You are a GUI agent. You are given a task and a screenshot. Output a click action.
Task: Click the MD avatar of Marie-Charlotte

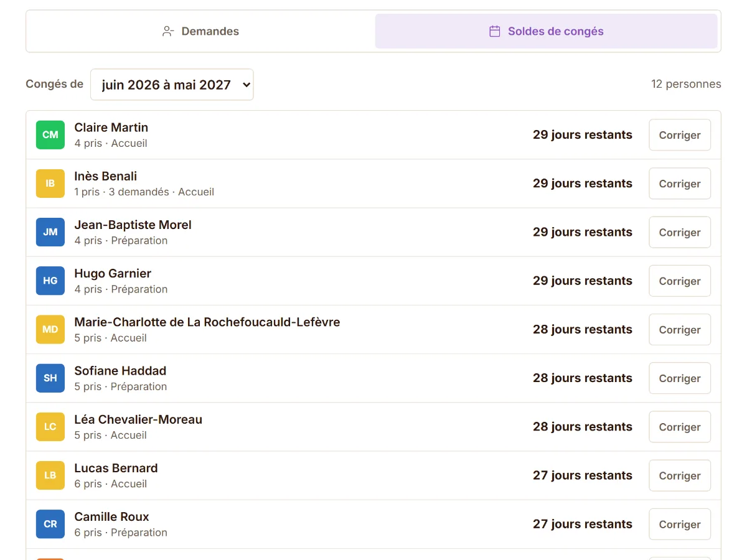[x=50, y=330]
